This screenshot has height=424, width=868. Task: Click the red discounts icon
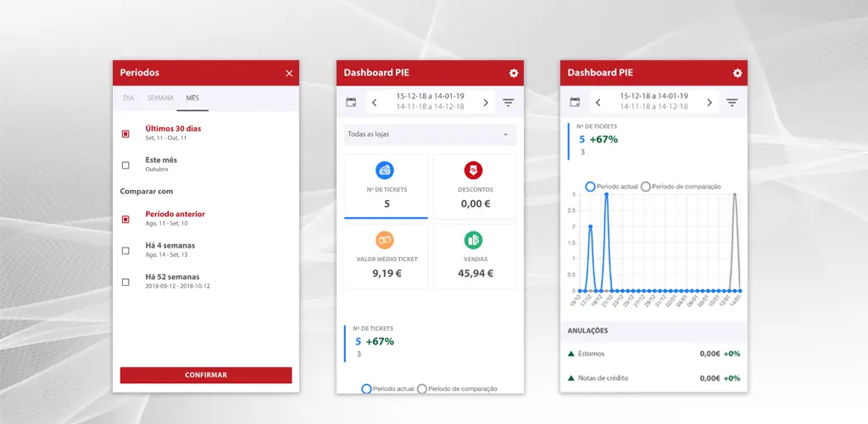[x=473, y=170]
